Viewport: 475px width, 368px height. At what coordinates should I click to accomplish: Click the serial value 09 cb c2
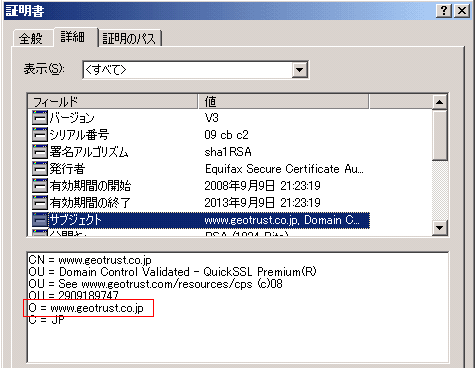click(226, 135)
